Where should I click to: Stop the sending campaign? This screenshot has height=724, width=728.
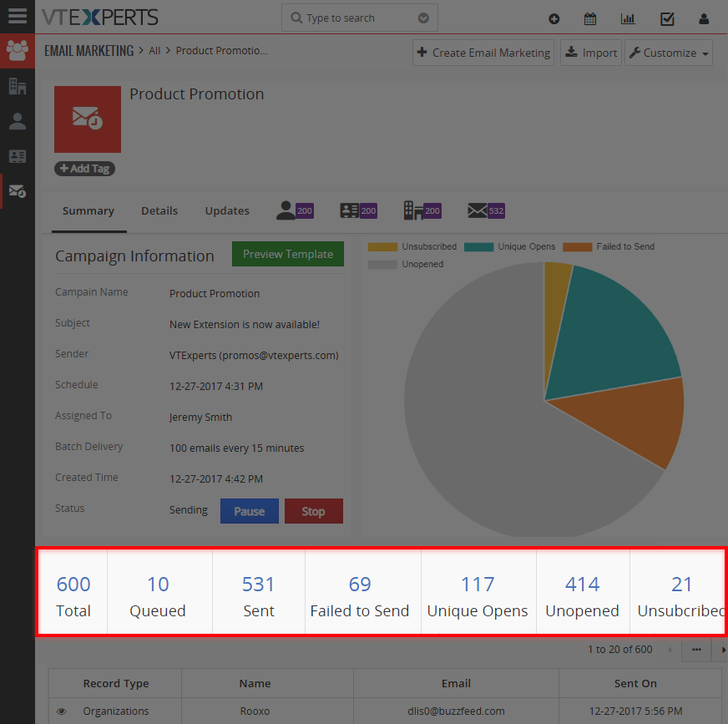pos(313,511)
